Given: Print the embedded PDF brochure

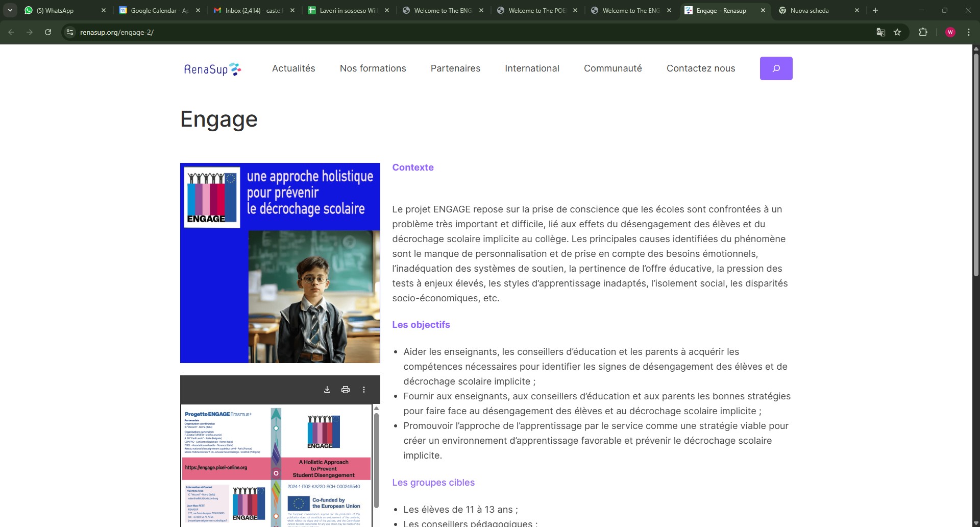Looking at the screenshot, I should tap(346, 390).
